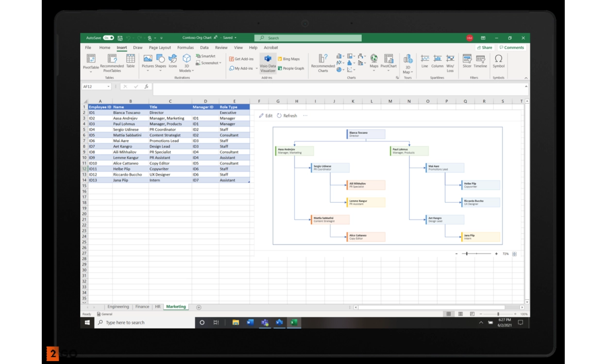Open the People Graph add-in

(291, 68)
